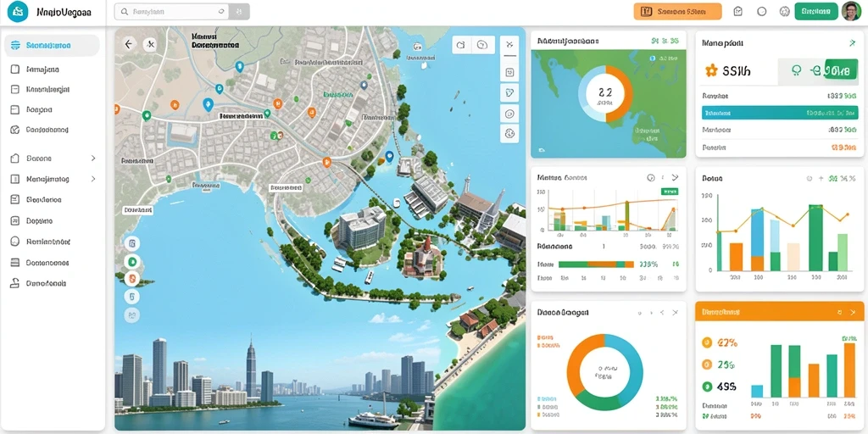Click the orange gear icon in the top-right panel

(x=711, y=70)
